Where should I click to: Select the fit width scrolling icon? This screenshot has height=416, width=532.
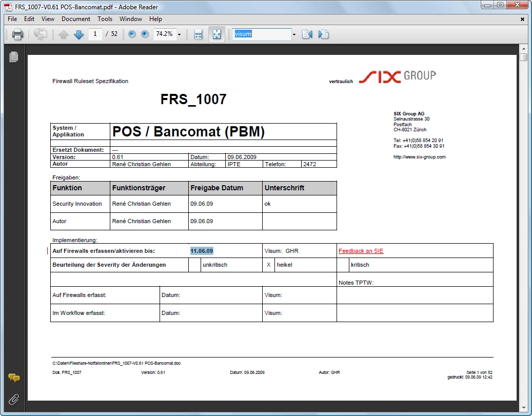[x=198, y=34]
